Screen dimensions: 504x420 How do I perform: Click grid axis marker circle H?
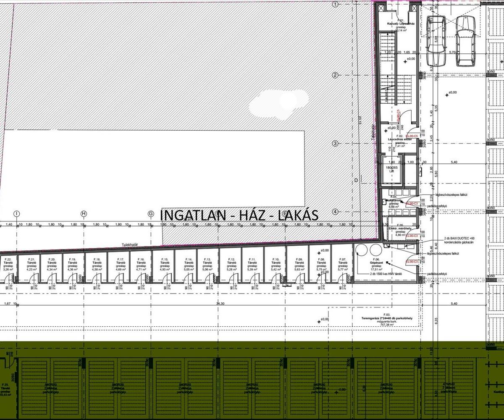coord(84,214)
